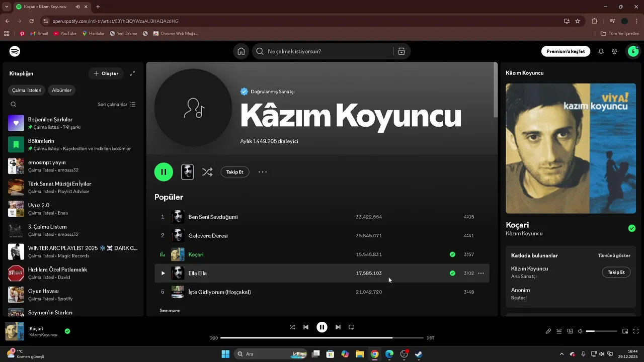
Task: Open the artist more options dots
Action: coord(263,172)
